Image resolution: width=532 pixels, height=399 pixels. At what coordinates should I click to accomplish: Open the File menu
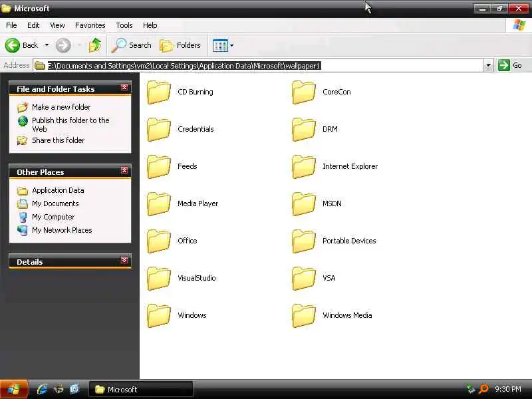tap(11, 25)
